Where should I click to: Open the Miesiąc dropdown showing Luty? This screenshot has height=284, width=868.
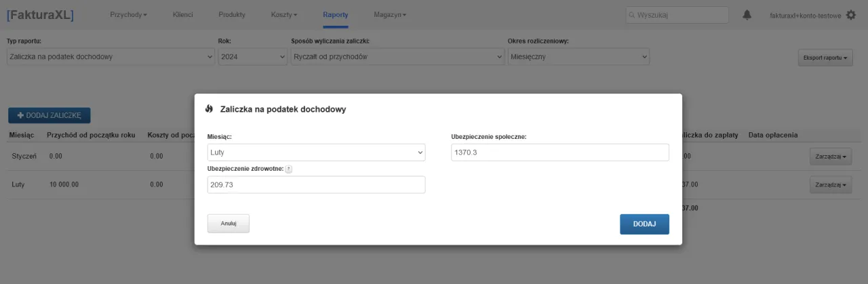point(316,153)
